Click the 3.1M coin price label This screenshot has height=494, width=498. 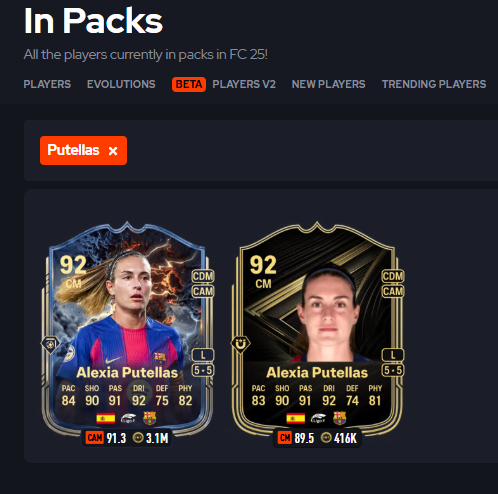pyautogui.click(x=151, y=438)
